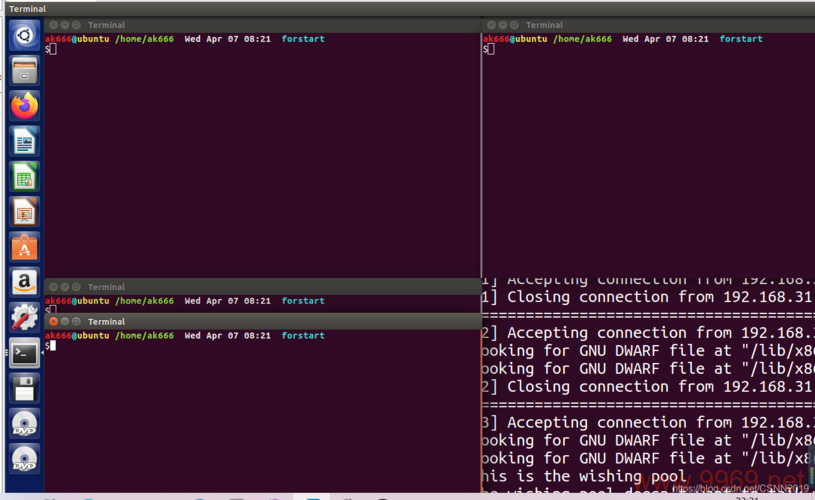This screenshot has width=815, height=500.
Task: Open the Ubuntu Dash search launcher
Action: 24,35
